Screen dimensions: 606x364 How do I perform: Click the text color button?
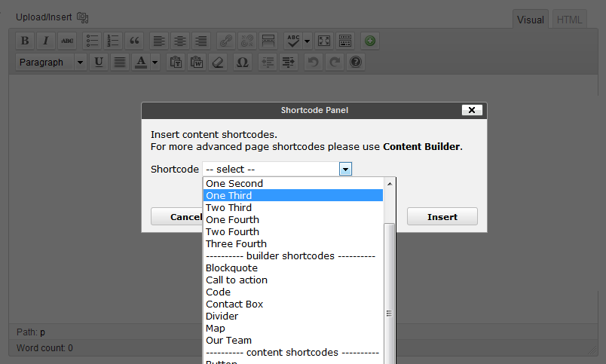(x=140, y=63)
